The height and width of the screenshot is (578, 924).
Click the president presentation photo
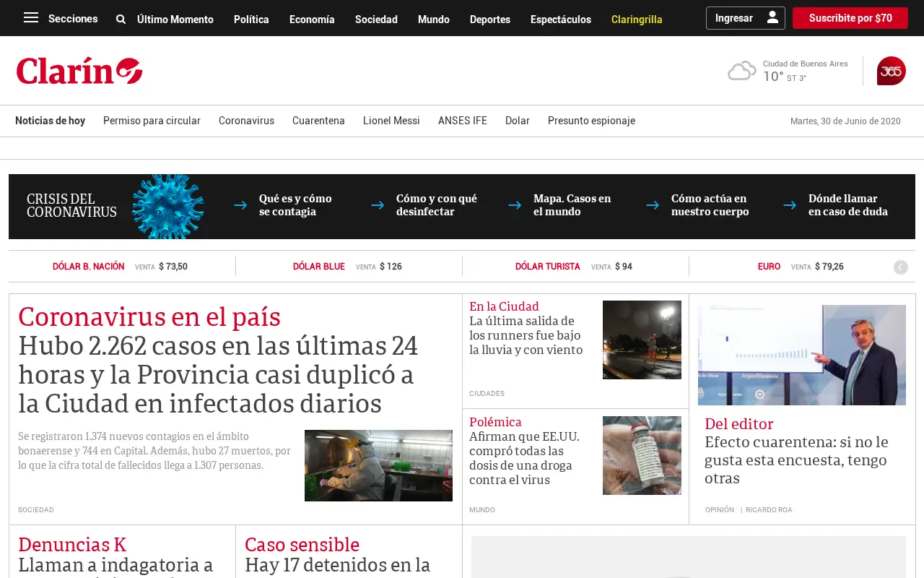(x=802, y=355)
